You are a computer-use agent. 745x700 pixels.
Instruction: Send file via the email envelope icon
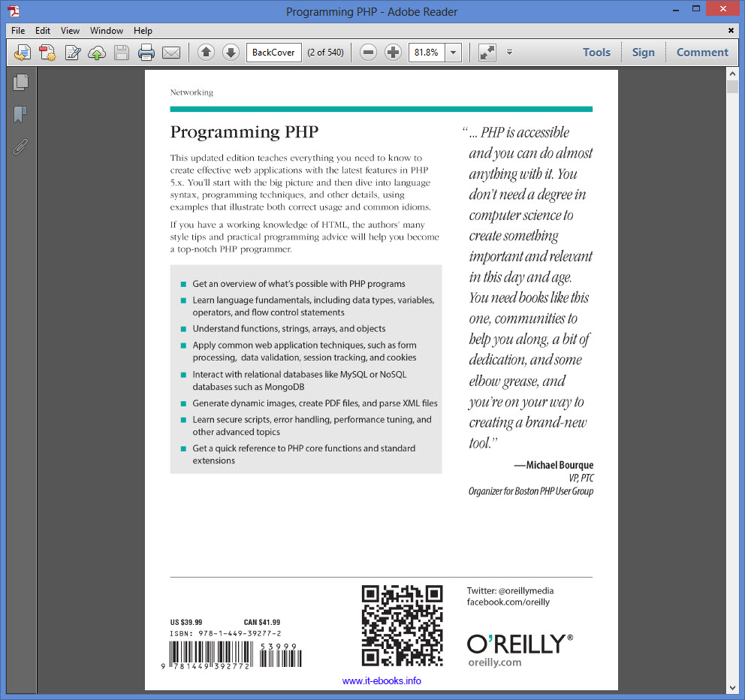click(x=171, y=53)
